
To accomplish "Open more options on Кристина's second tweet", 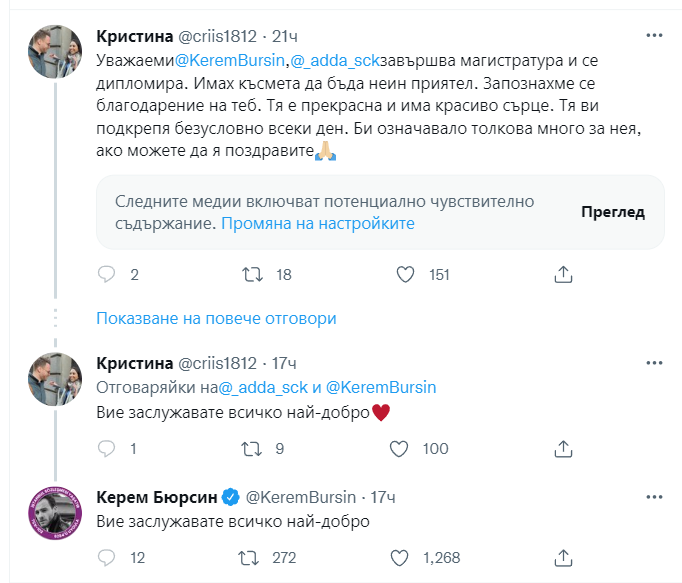I will [x=654, y=362].
